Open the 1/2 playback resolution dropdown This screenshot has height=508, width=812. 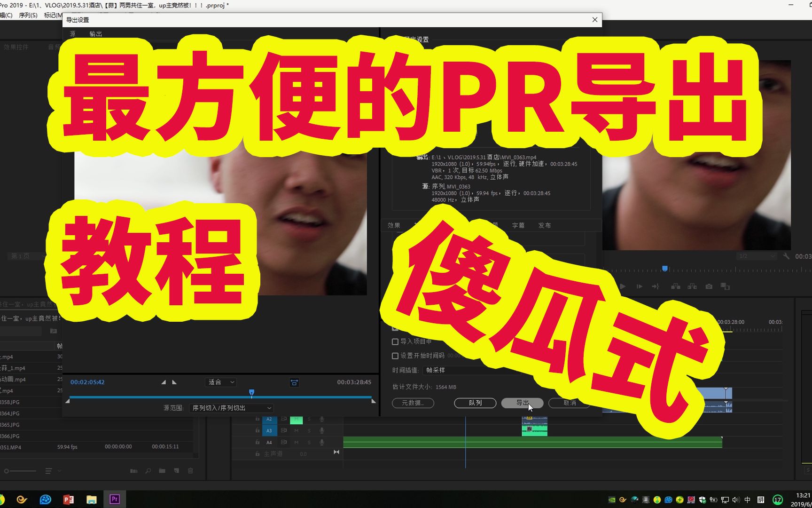[x=756, y=256]
